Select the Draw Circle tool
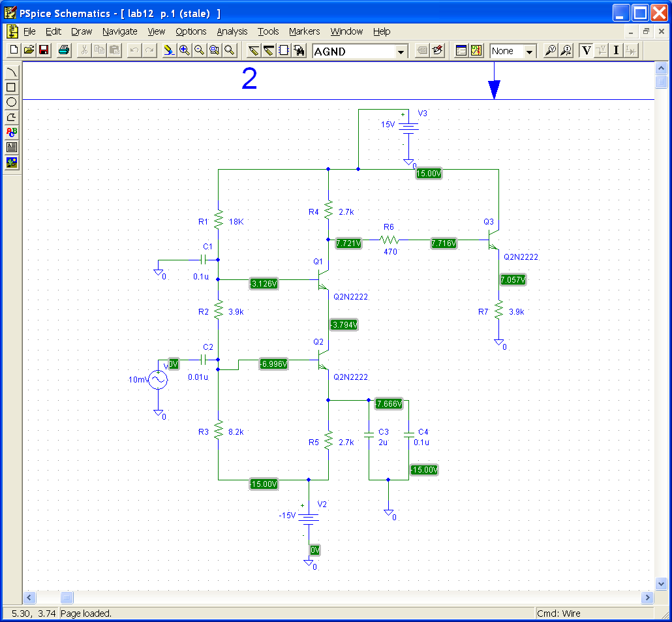This screenshot has height=622, width=672. [x=11, y=102]
